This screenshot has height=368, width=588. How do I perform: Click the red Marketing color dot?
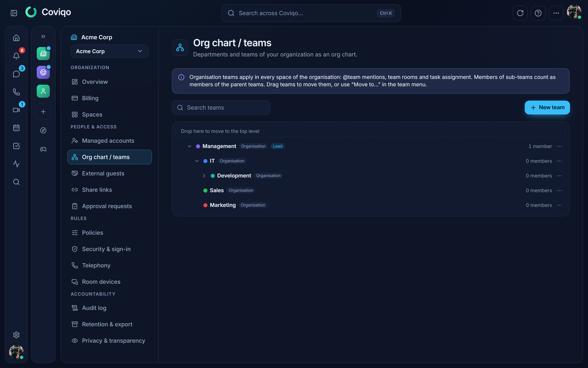(x=205, y=205)
